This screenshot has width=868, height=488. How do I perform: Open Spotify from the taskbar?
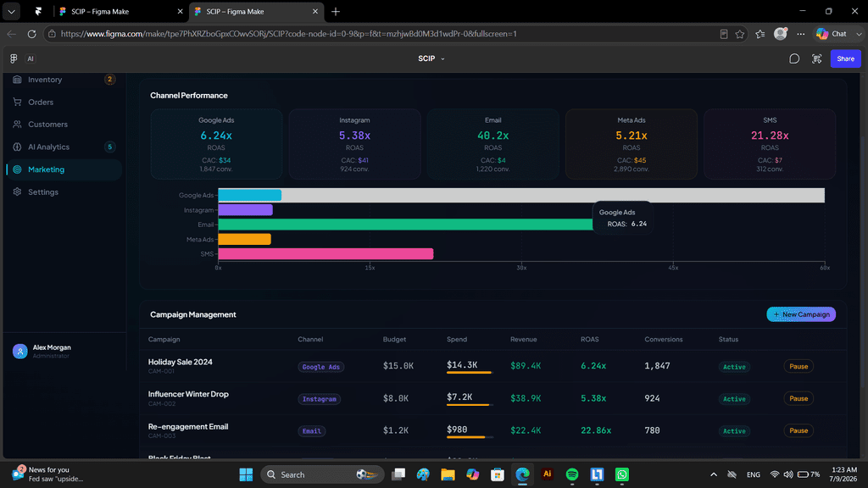pyautogui.click(x=572, y=474)
